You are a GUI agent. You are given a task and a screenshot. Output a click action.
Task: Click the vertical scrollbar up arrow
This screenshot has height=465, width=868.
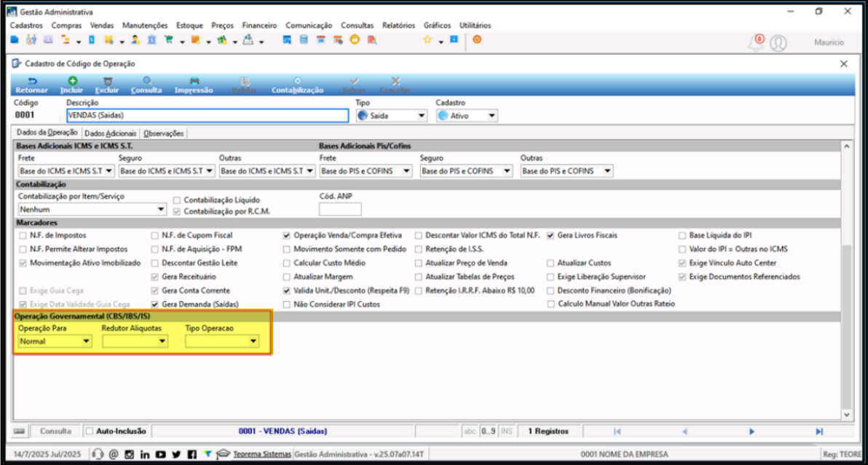pos(846,146)
